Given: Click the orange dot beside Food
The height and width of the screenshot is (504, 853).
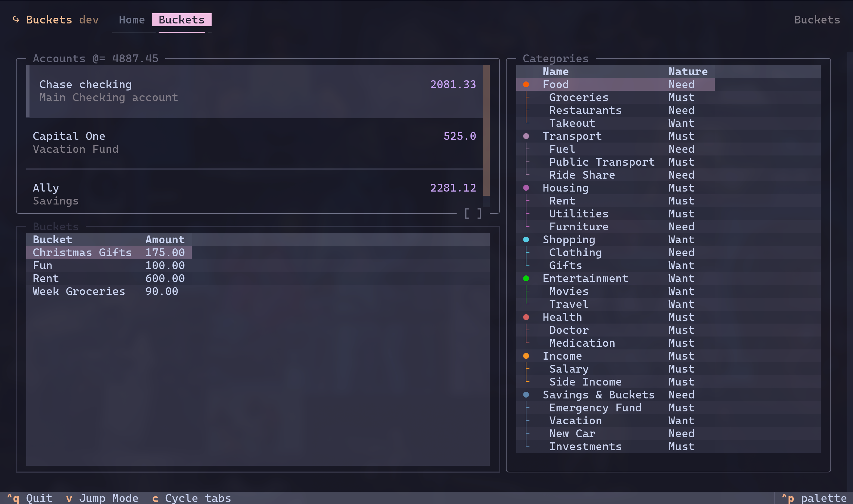Looking at the screenshot, I should 526,84.
